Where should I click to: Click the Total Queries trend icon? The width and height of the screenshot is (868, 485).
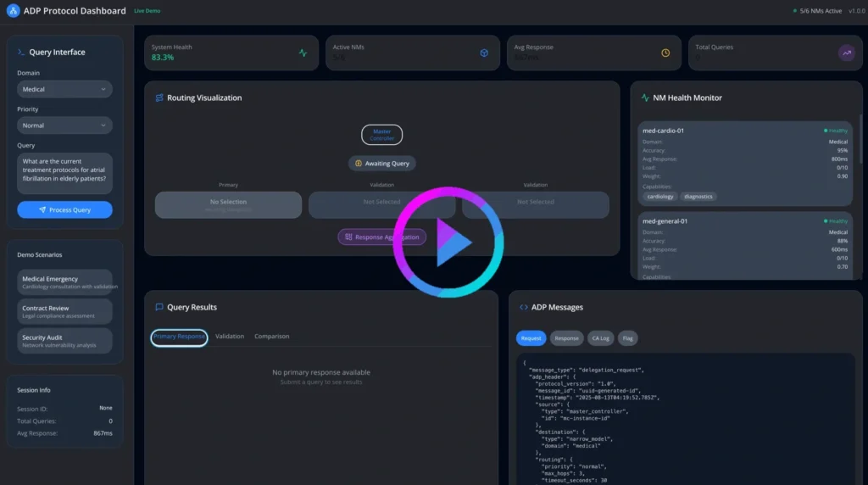(846, 53)
